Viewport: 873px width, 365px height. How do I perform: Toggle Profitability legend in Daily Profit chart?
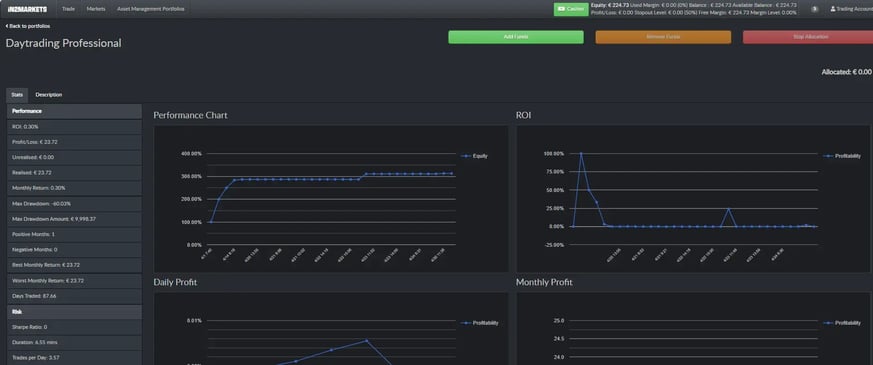(x=480, y=323)
